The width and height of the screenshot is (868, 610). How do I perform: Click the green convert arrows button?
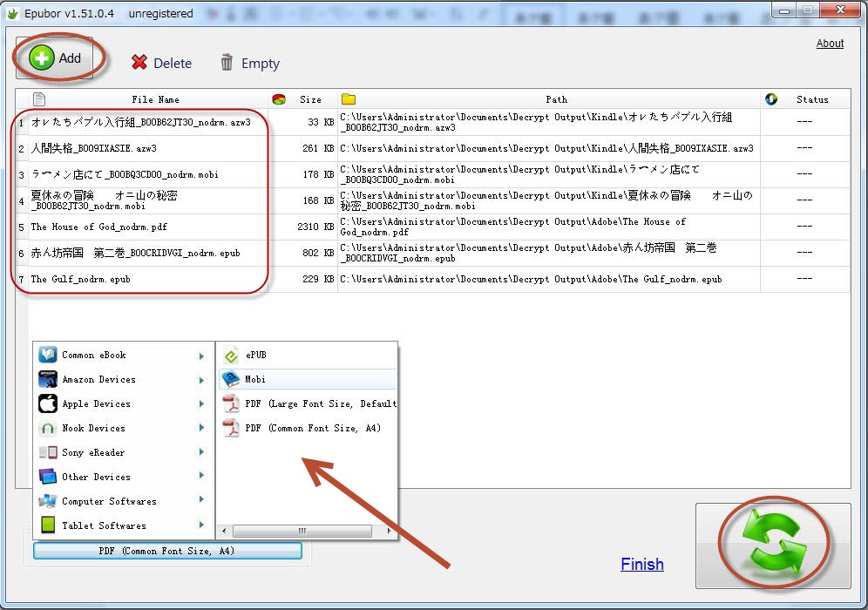773,545
